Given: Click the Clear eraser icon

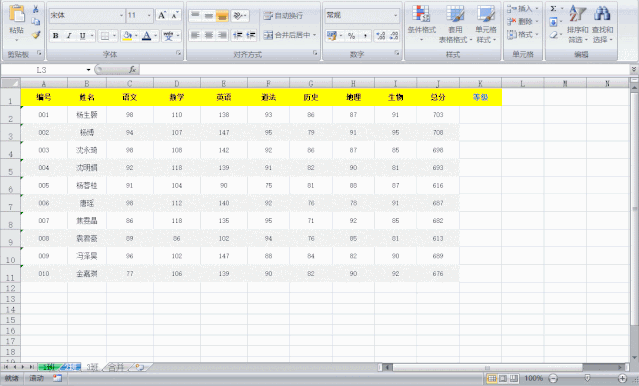Looking at the screenshot, I should pos(553,35).
